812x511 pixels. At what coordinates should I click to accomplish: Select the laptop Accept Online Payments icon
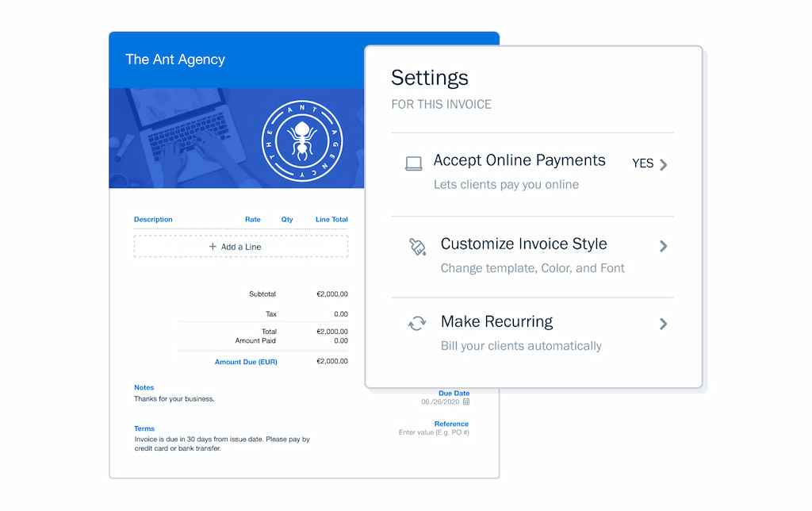[x=413, y=162]
